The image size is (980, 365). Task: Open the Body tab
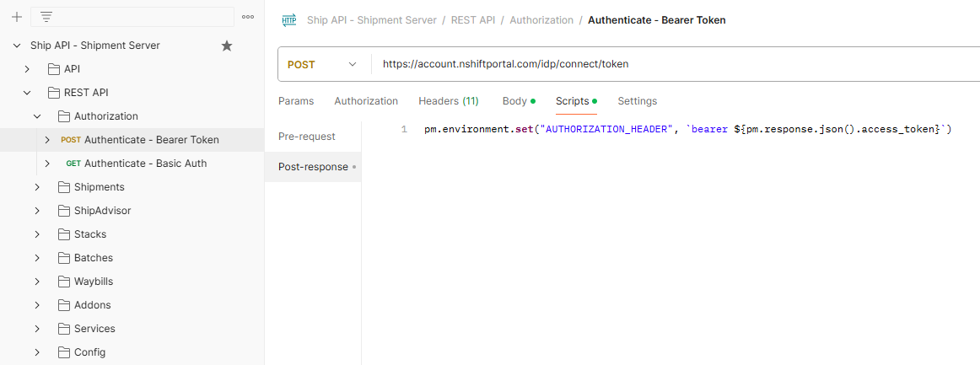[514, 101]
